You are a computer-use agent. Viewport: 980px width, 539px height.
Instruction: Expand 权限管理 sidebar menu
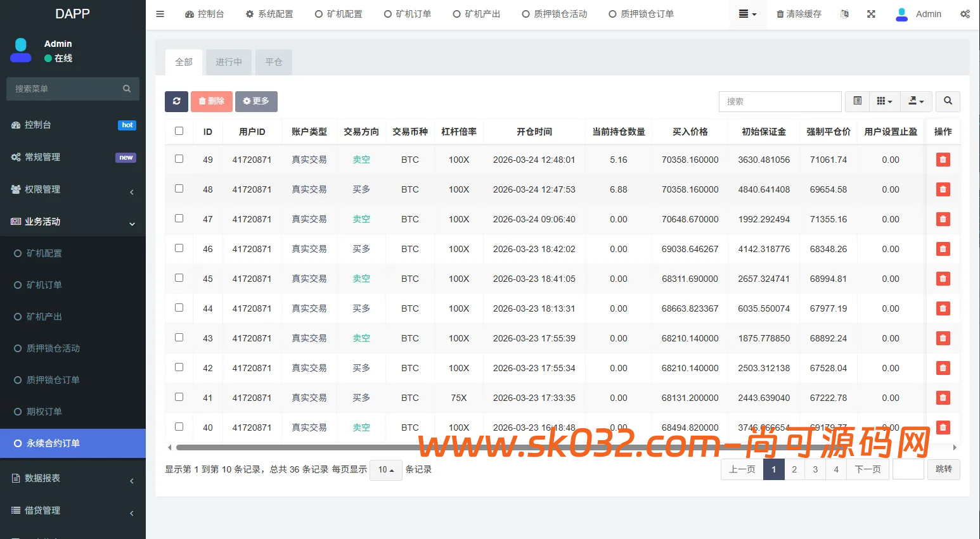click(73, 189)
